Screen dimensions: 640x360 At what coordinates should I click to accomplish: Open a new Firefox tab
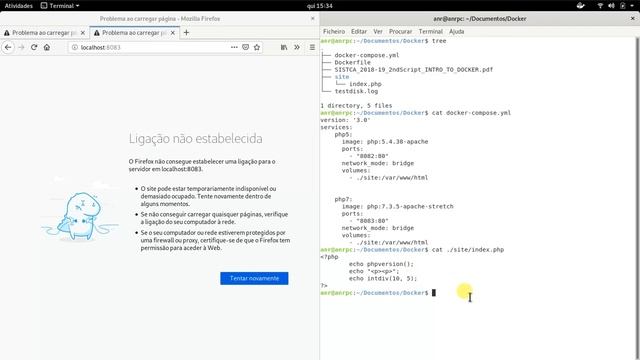pos(186,33)
